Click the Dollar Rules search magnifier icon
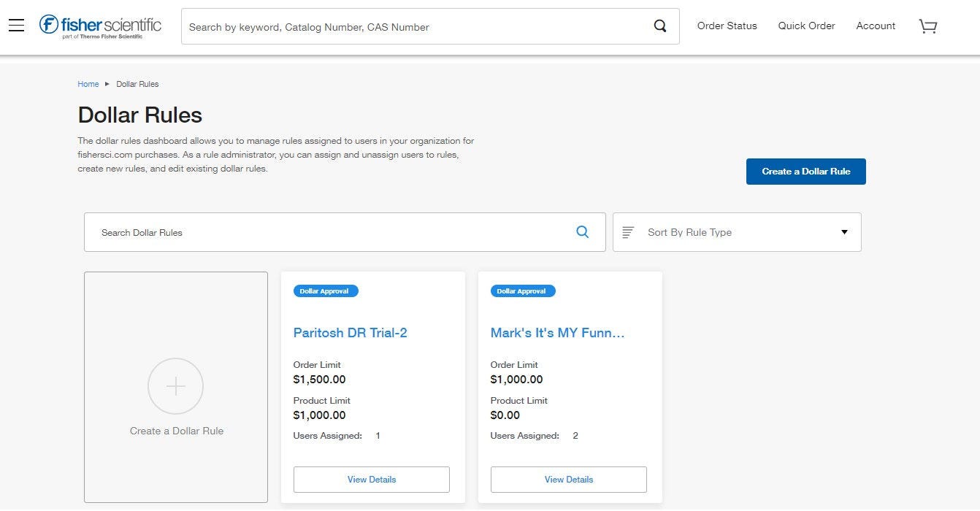Screen dimensions: 980x511 click(x=582, y=231)
